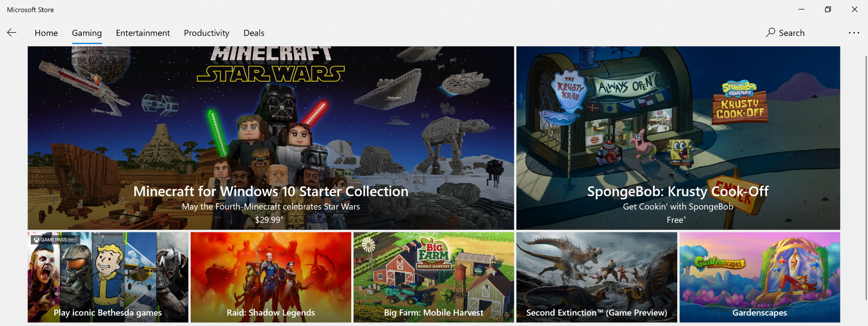The width and height of the screenshot is (868, 326).
Task: Open the Deals tab
Action: click(x=254, y=33)
